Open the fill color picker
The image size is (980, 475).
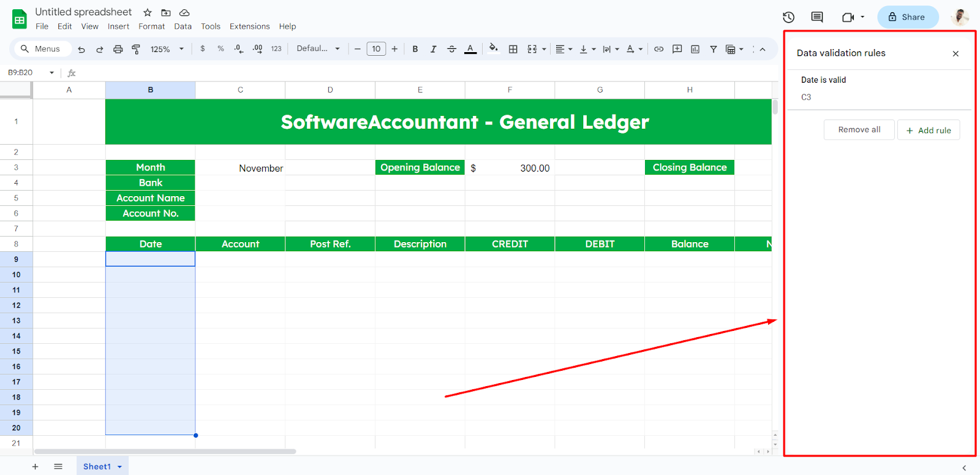(x=494, y=48)
